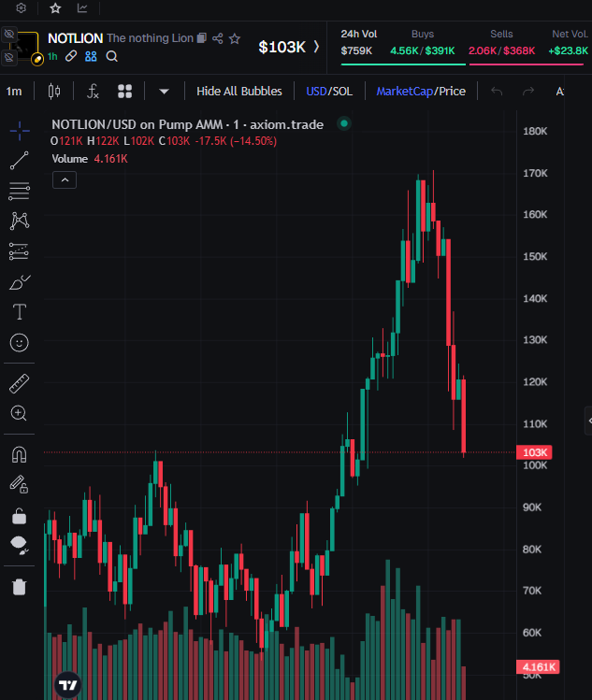592x700 pixels.
Task: Expand the right side panel handle
Action: pyautogui.click(x=588, y=421)
